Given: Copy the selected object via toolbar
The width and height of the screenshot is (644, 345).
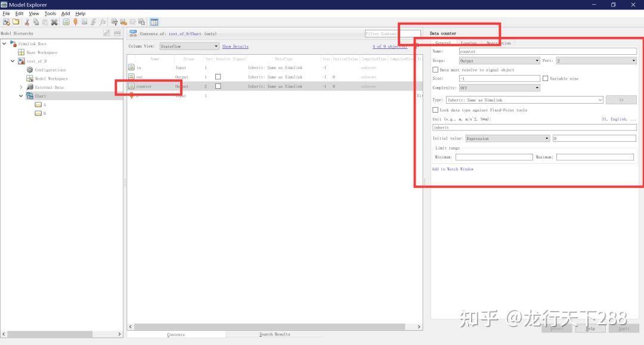Looking at the screenshot, I should click(x=36, y=21).
